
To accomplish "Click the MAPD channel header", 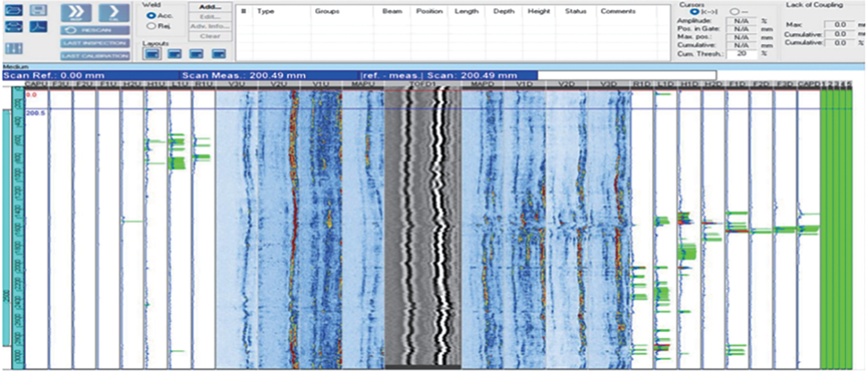I will [x=482, y=84].
